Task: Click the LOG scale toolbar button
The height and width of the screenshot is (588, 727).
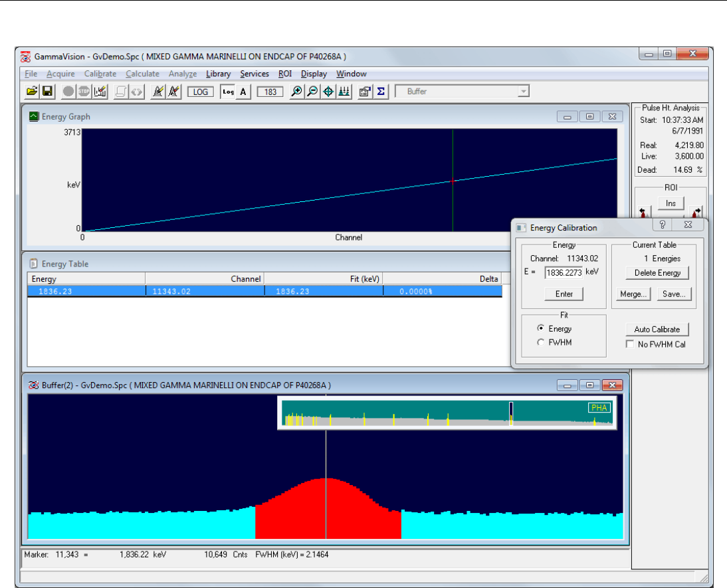Action: coord(201,92)
